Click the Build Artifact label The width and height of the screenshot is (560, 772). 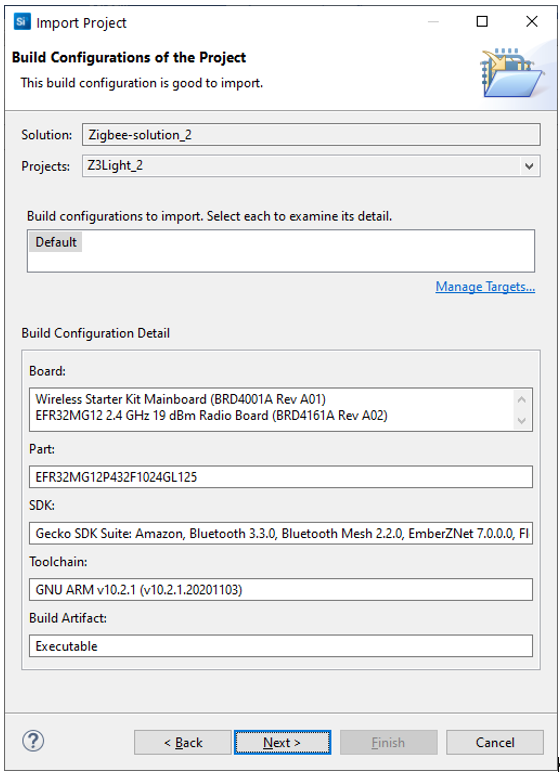click(x=68, y=618)
